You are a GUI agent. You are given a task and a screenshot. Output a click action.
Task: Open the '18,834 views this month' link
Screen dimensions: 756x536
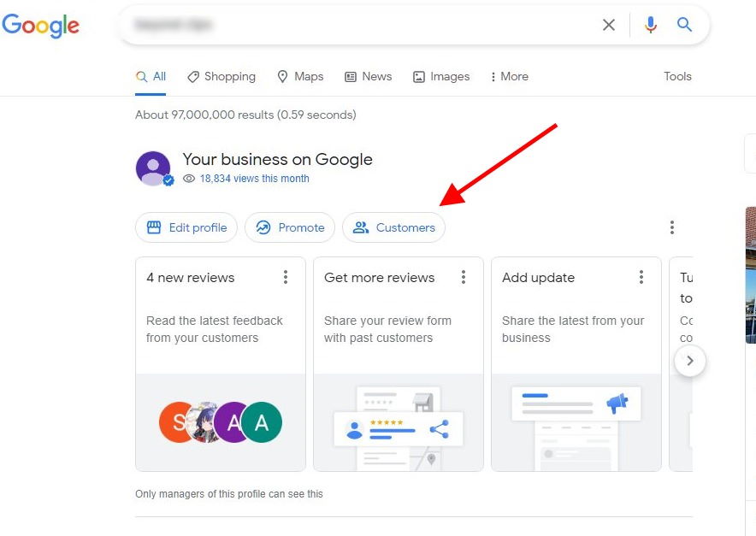245,178
